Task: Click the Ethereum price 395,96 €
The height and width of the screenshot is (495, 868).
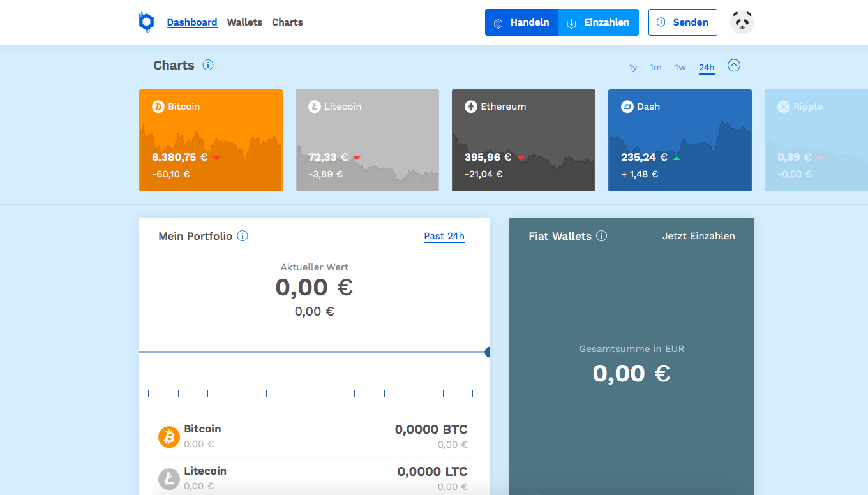Action: coord(488,157)
